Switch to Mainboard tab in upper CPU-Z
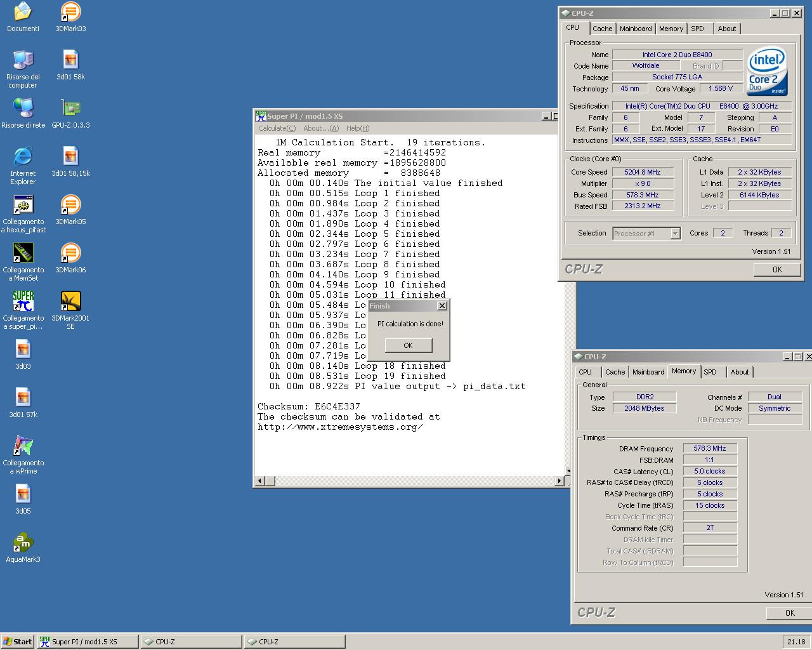This screenshot has height=650, width=812. 636,29
